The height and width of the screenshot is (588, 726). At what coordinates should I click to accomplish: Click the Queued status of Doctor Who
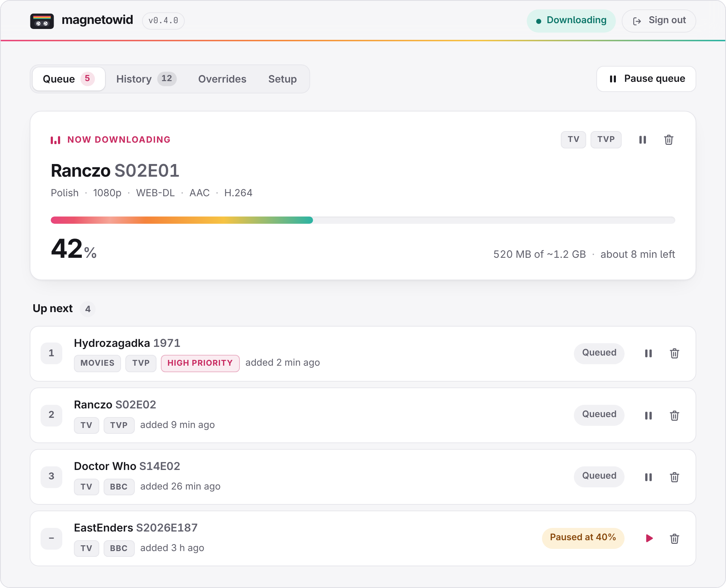tap(599, 476)
